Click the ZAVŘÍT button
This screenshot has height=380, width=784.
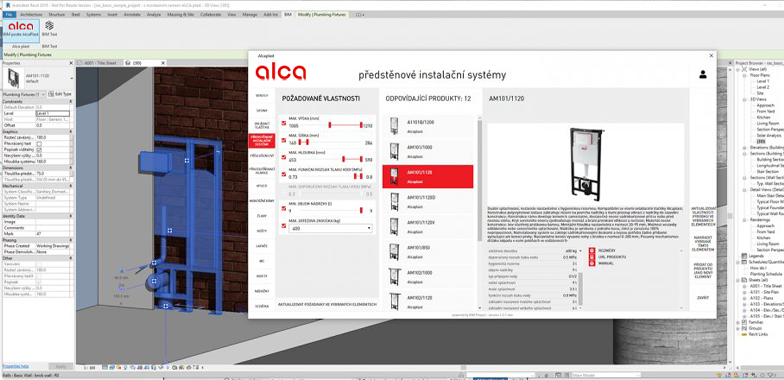703,298
